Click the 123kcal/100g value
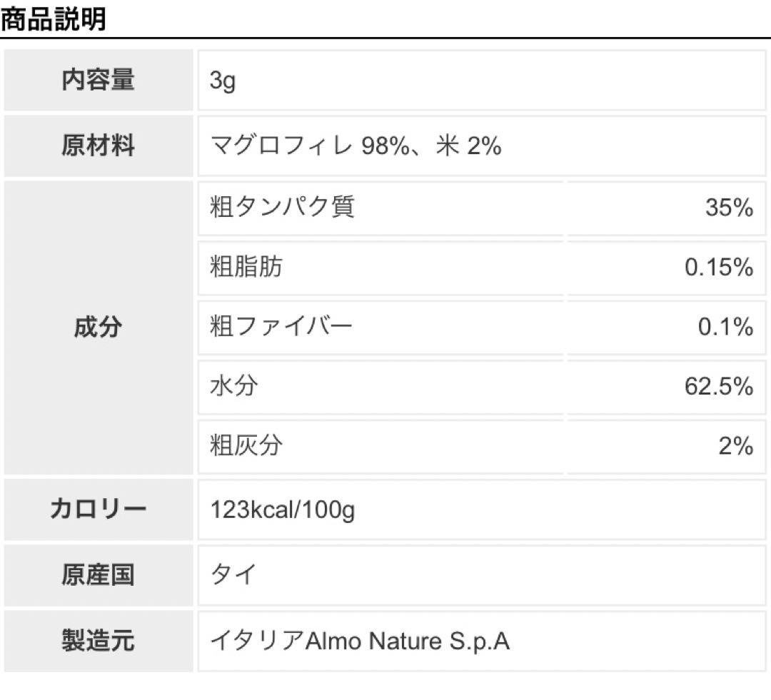Screen dimensions: 771x700 coord(282,510)
